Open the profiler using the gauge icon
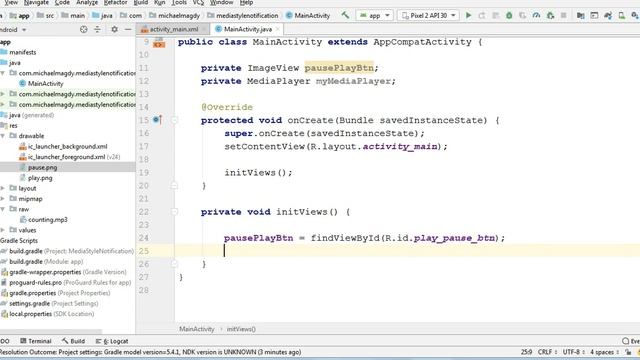This screenshot has height=360, width=640. tap(536, 16)
